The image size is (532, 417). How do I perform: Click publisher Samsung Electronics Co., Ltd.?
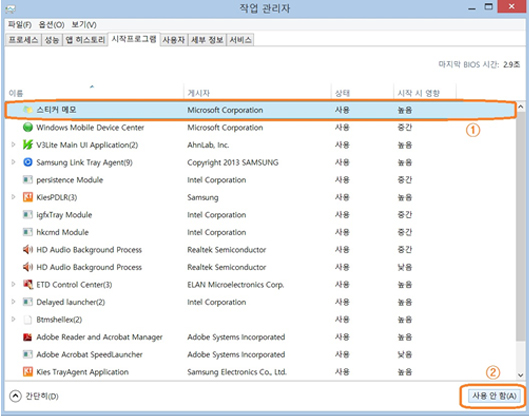tap(237, 372)
